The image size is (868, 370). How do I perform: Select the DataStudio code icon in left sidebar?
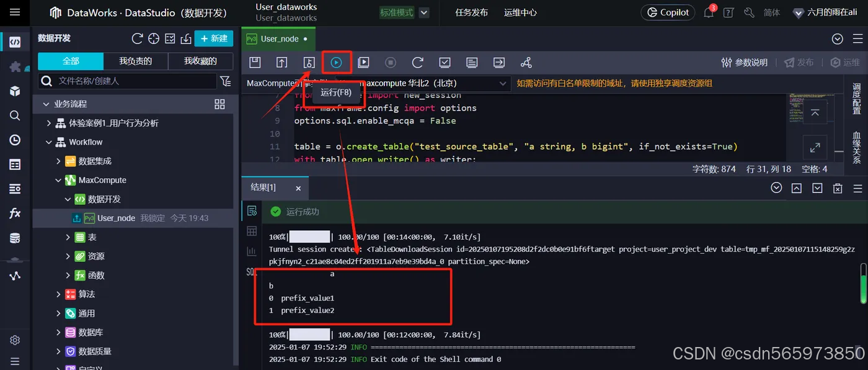[x=15, y=42]
